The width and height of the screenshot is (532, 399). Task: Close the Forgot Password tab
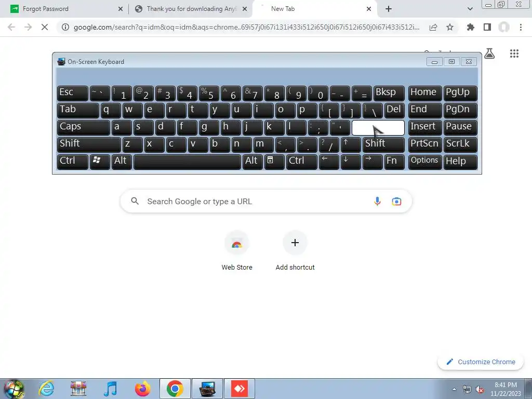pos(121,9)
